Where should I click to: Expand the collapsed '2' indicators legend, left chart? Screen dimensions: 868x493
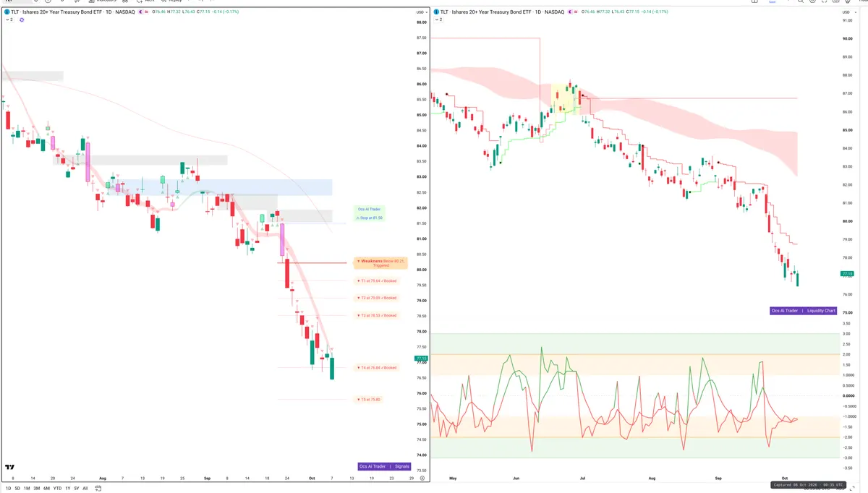[9, 20]
